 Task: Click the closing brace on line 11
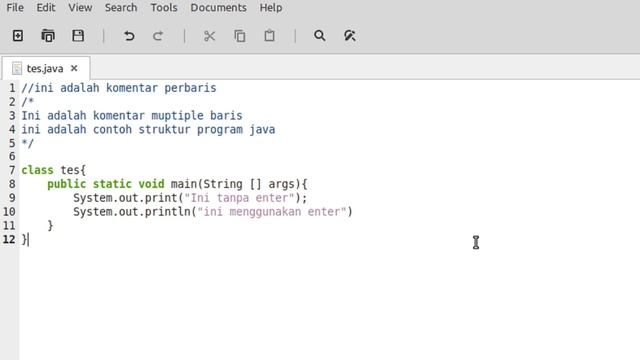click(x=50, y=226)
